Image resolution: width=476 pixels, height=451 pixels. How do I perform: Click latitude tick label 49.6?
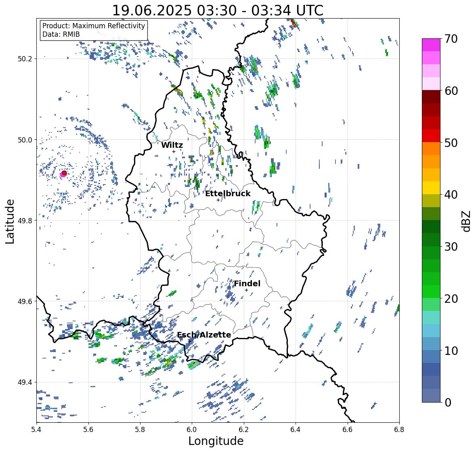(x=25, y=301)
